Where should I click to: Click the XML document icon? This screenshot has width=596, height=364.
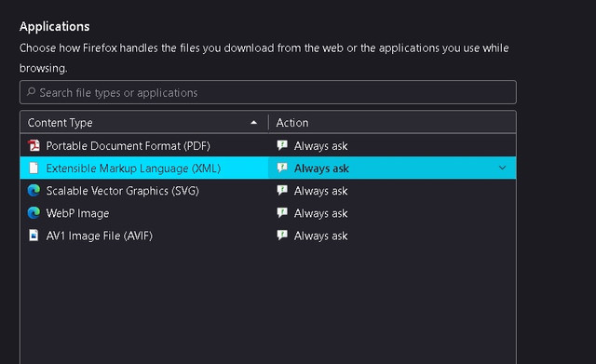coord(34,168)
